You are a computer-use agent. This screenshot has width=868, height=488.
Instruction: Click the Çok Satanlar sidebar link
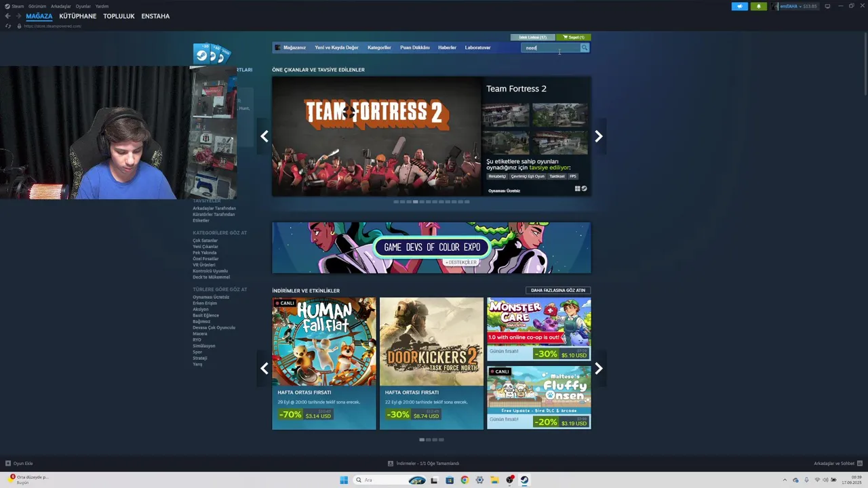(x=205, y=241)
